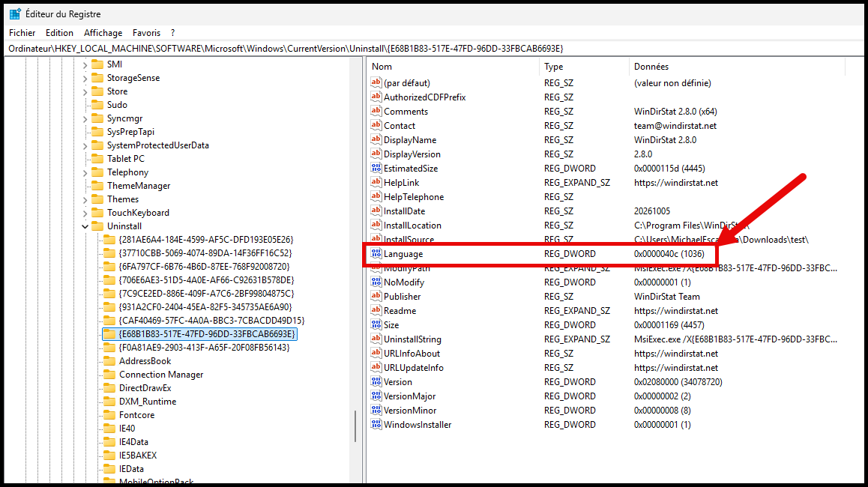868x487 pixels.
Task: Click the tree pane vertical scrollbar thumb
Action: click(x=355, y=426)
